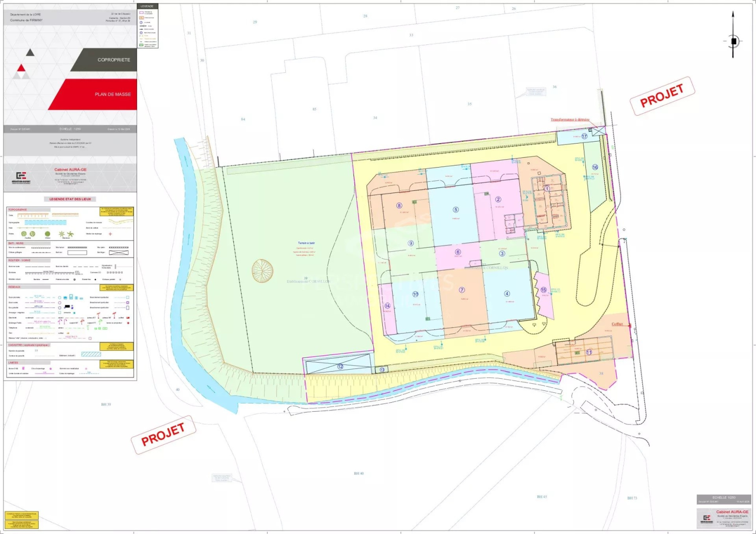The image size is (756, 534).
Task: Click the circular tree symbol on the lawn
Action: point(262,271)
